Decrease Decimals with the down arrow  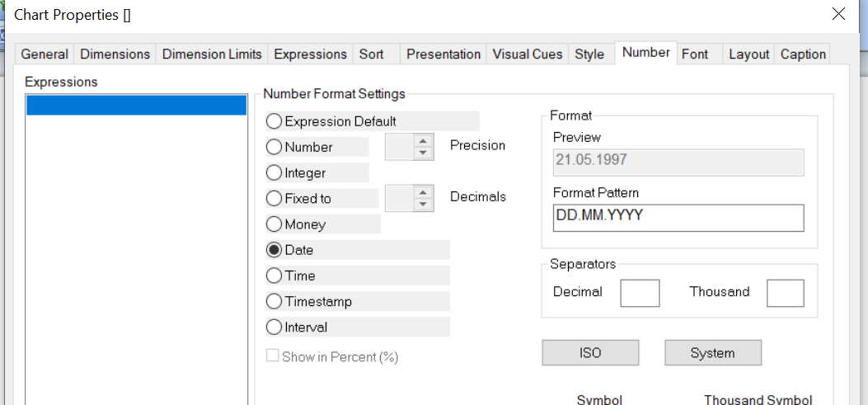pyautogui.click(x=423, y=204)
